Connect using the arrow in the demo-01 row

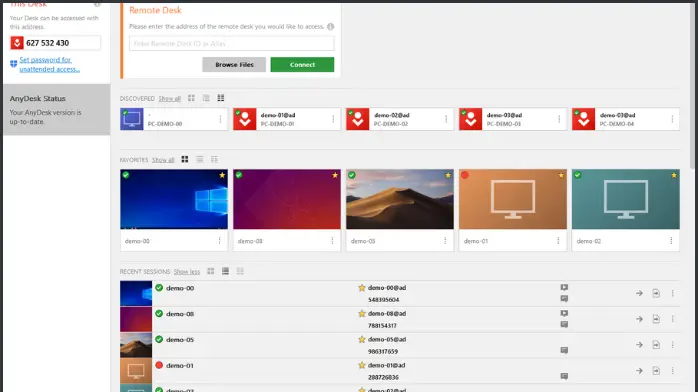pos(639,371)
